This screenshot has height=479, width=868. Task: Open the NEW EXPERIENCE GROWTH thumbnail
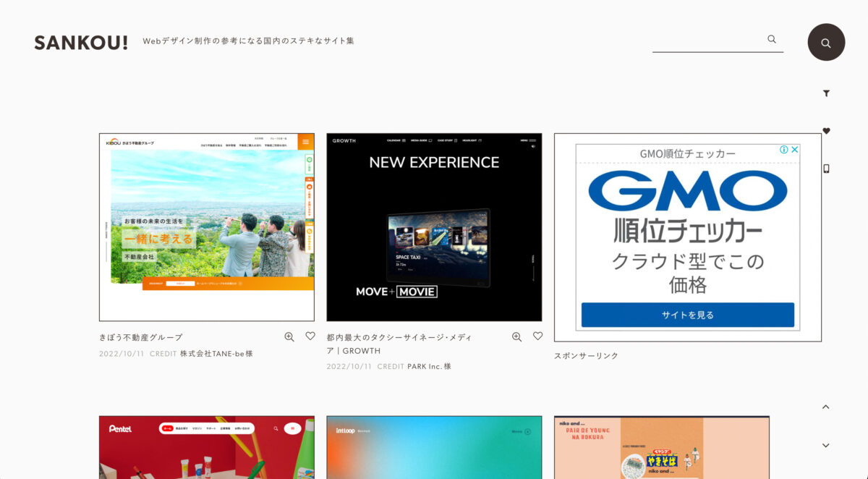tap(434, 226)
